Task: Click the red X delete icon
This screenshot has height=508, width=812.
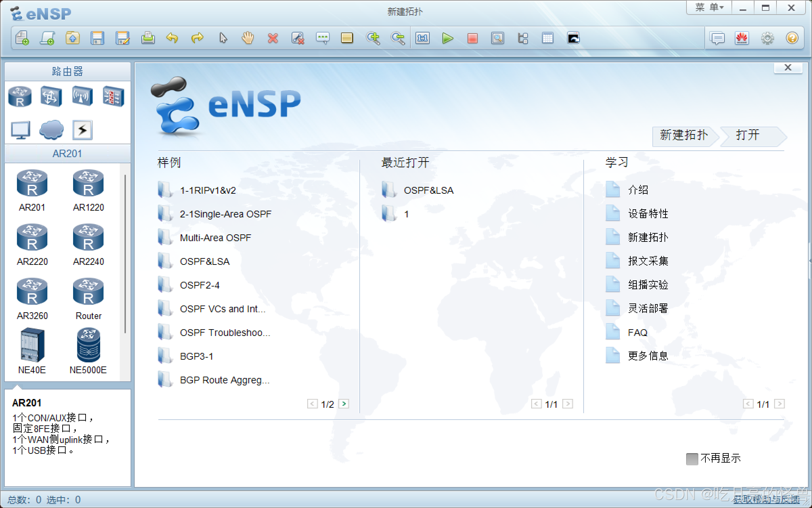Action: point(273,38)
